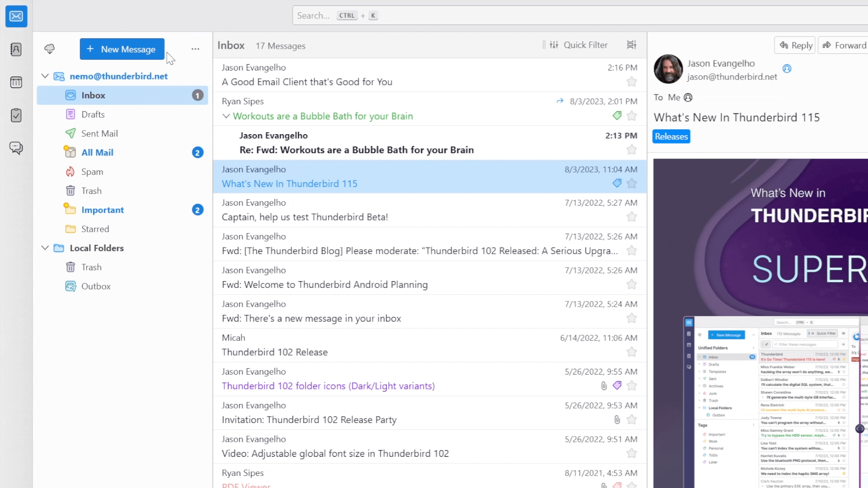Click the email's embedded app screenshot image
Image resolution: width=868 pixels, height=488 pixels.
[775, 402]
